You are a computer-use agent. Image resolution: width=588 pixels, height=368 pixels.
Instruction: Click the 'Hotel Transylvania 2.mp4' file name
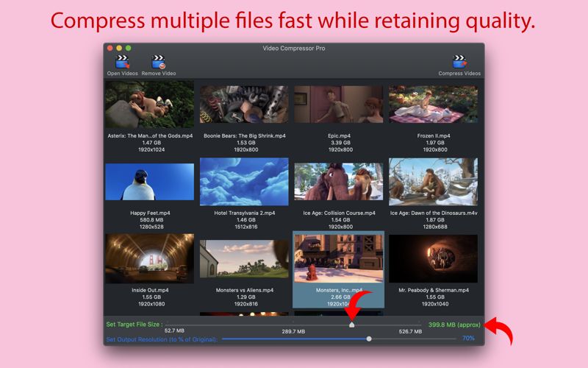coord(245,213)
